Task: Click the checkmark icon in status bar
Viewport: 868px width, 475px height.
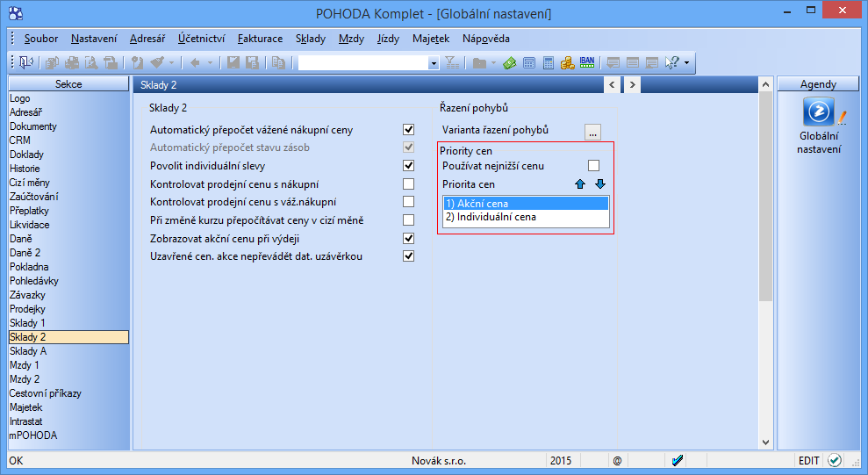Action: click(677, 460)
